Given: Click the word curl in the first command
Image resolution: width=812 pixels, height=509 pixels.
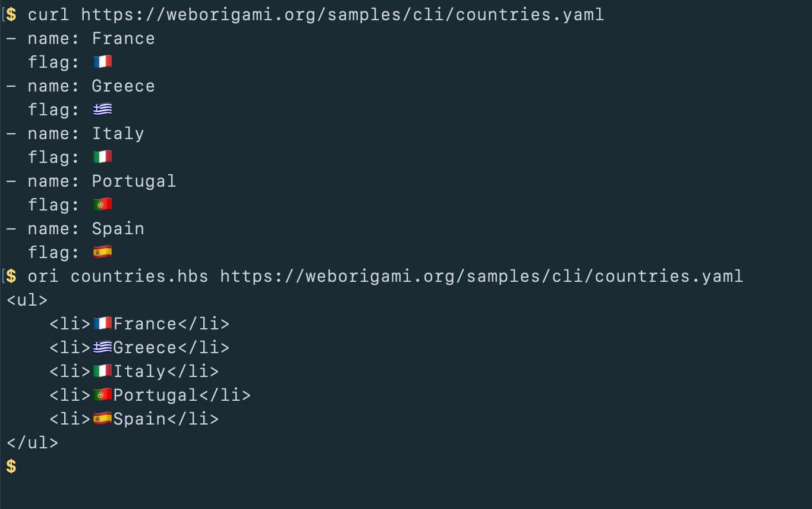Looking at the screenshot, I should click(x=49, y=15).
